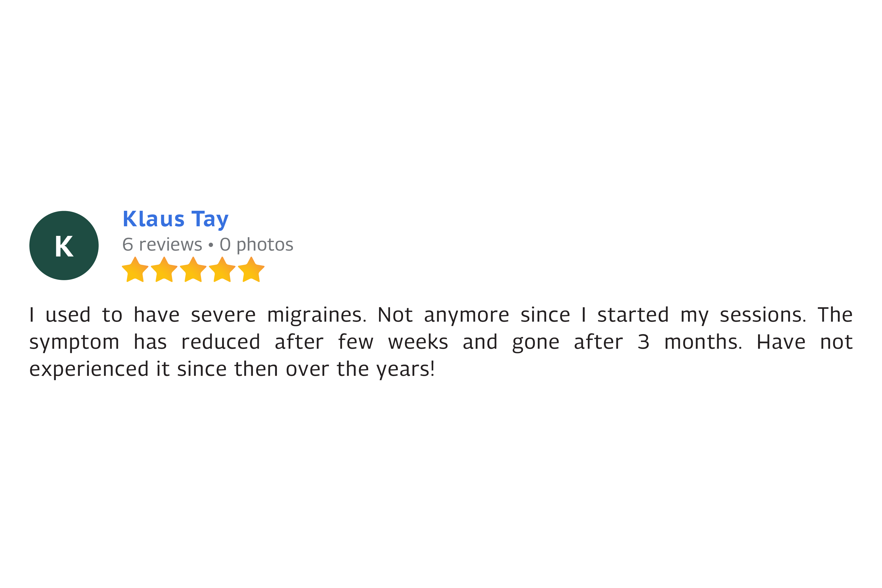Click the fourth rating star

coord(222,270)
